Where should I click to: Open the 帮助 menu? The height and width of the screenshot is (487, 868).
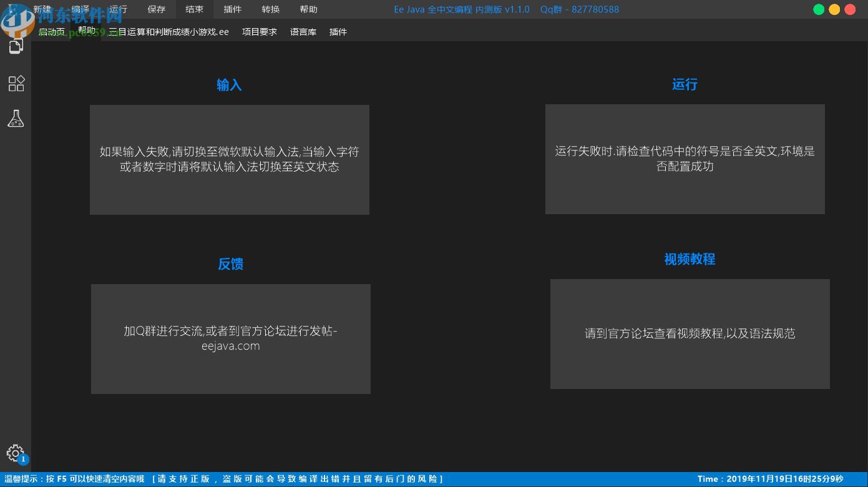[x=309, y=9]
